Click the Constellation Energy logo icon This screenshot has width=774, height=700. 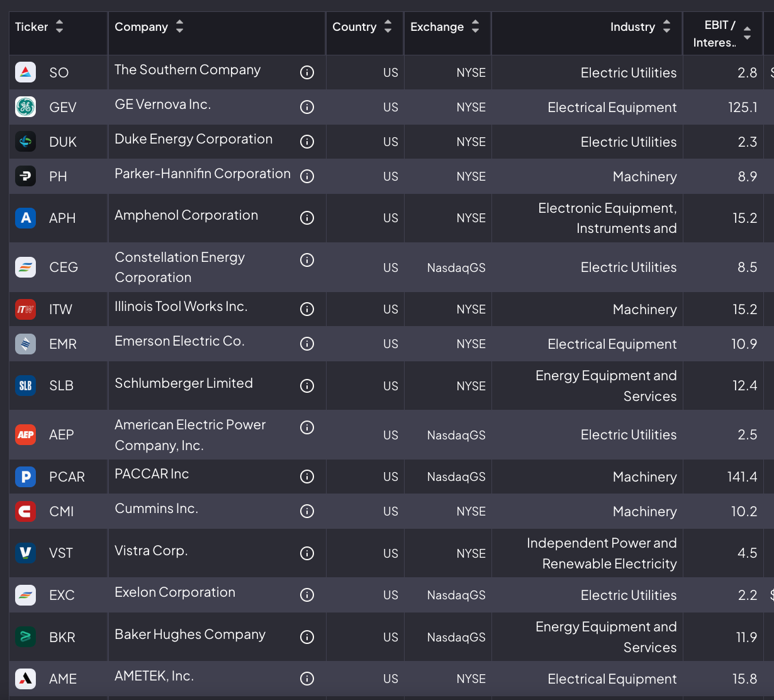pyautogui.click(x=25, y=267)
